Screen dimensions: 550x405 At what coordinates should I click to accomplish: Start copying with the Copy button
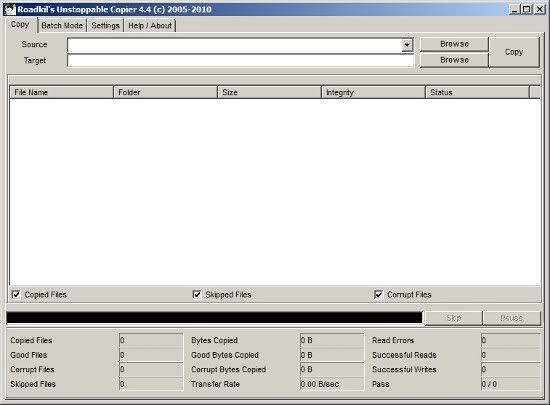(x=514, y=52)
